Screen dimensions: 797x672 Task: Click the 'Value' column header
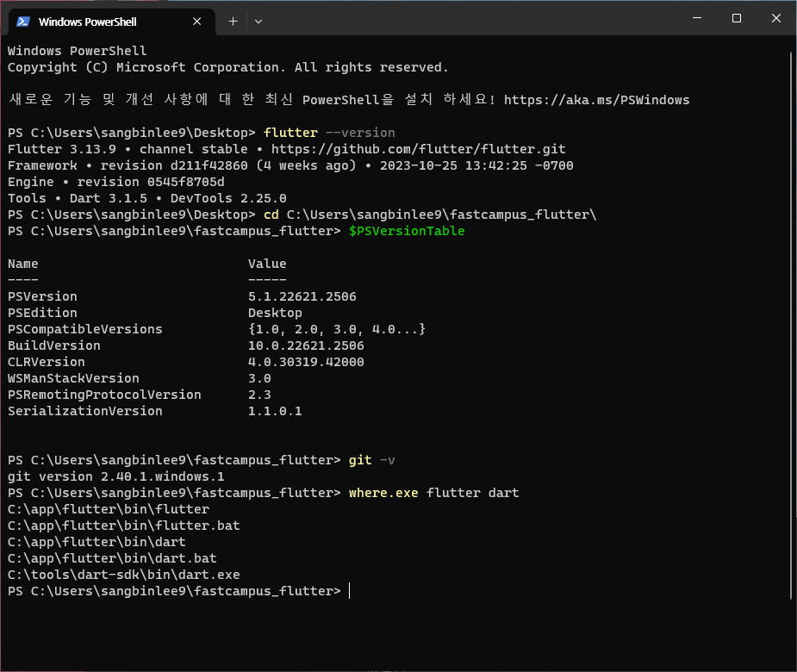[267, 264]
